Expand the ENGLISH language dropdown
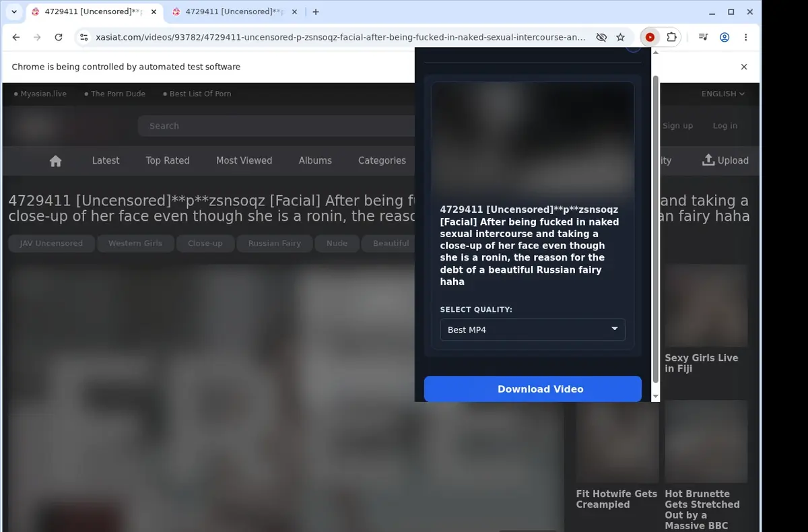The height and width of the screenshot is (532, 808). tap(723, 94)
